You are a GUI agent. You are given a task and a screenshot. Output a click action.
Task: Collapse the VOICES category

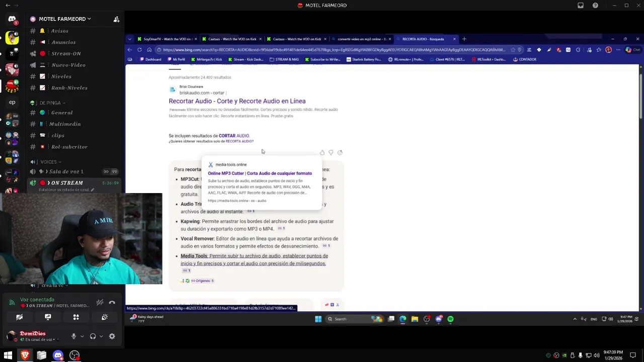48,162
